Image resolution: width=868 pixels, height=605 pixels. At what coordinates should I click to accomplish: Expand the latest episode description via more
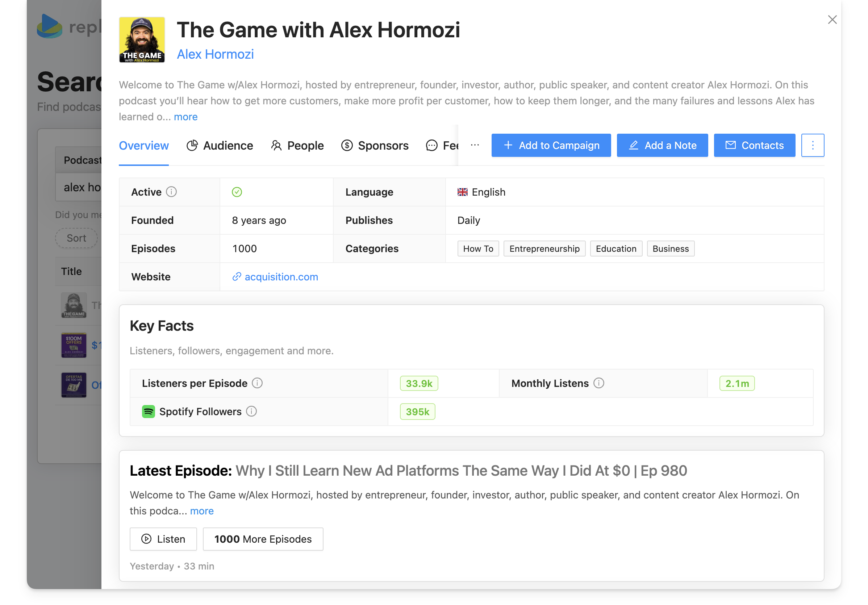tap(201, 511)
